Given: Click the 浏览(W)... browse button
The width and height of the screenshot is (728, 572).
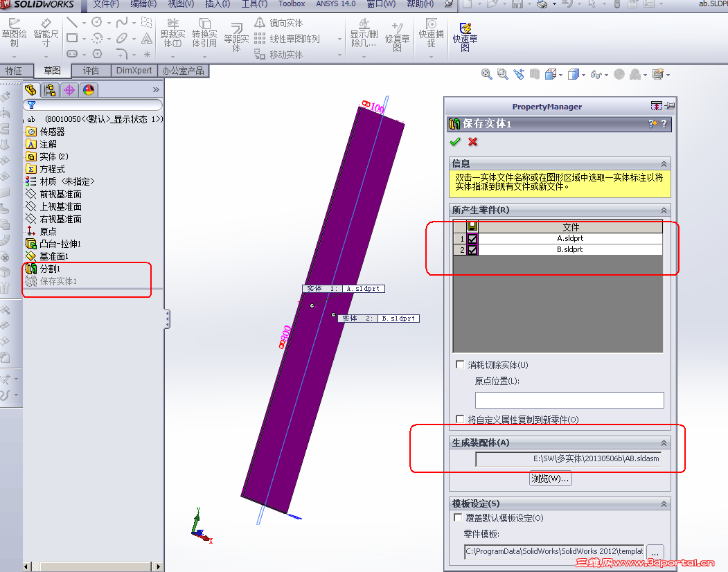Looking at the screenshot, I should [550, 479].
